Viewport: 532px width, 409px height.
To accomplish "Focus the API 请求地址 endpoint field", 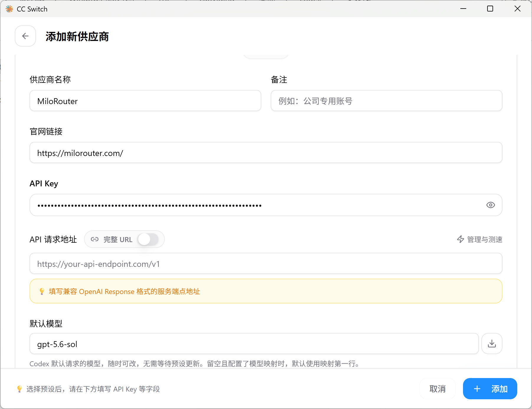I will point(266,264).
